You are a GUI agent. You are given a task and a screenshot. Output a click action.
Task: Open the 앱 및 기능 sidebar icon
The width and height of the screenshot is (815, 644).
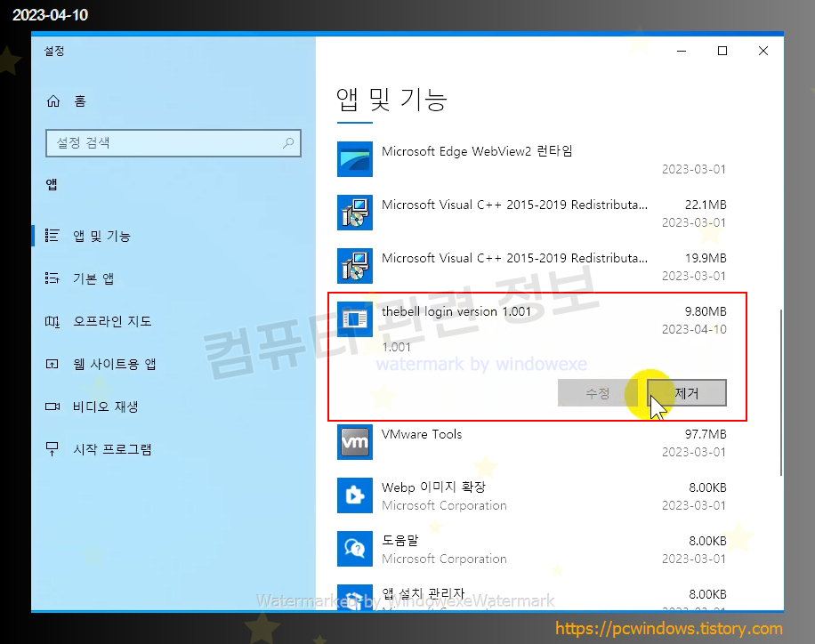[x=52, y=236]
